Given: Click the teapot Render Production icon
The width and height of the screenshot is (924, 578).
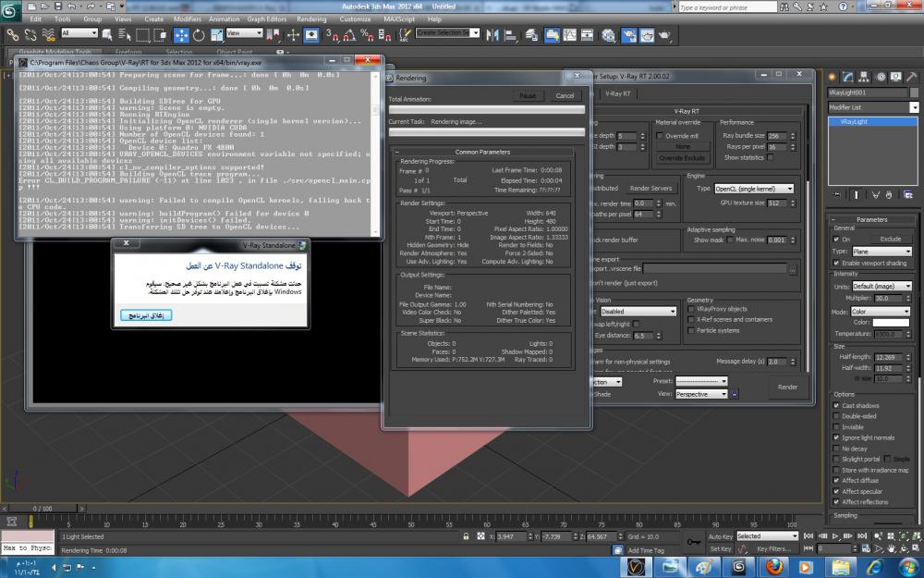Looking at the screenshot, I should pos(664,35).
